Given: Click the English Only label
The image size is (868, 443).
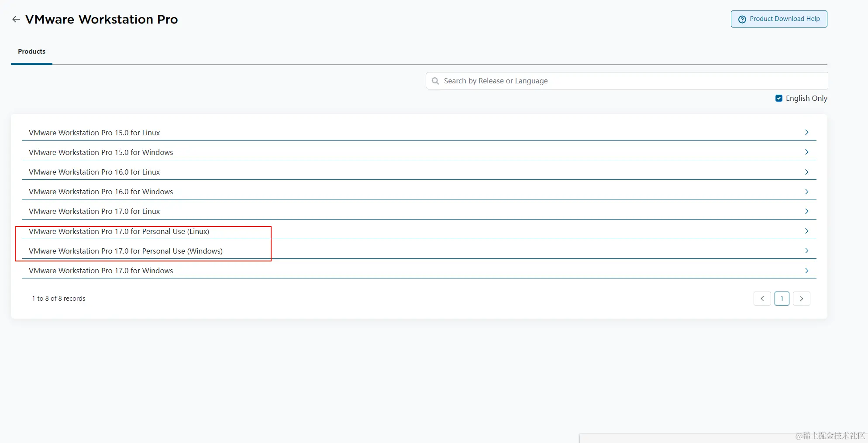Looking at the screenshot, I should 806,98.
